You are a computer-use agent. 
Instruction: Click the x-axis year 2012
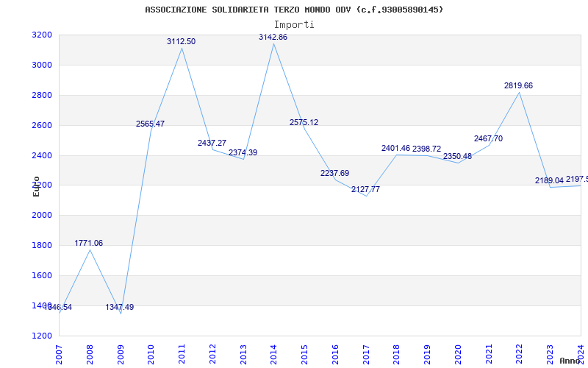pyautogui.click(x=212, y=355)
